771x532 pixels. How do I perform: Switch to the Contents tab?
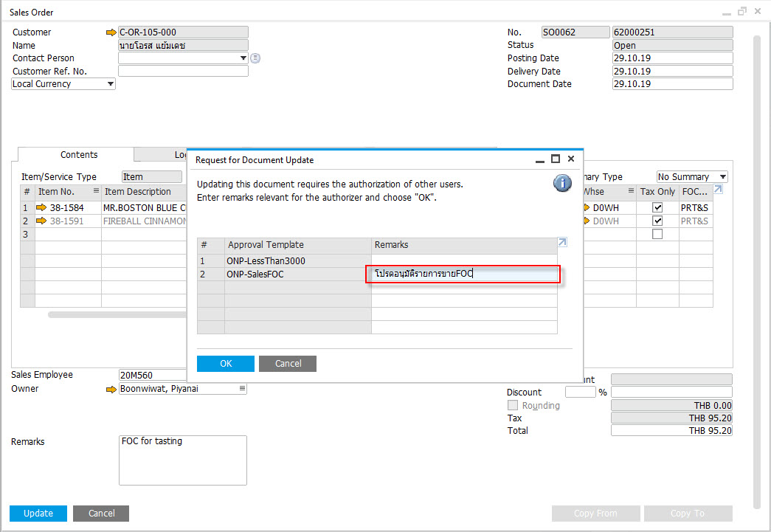(79, 155)
